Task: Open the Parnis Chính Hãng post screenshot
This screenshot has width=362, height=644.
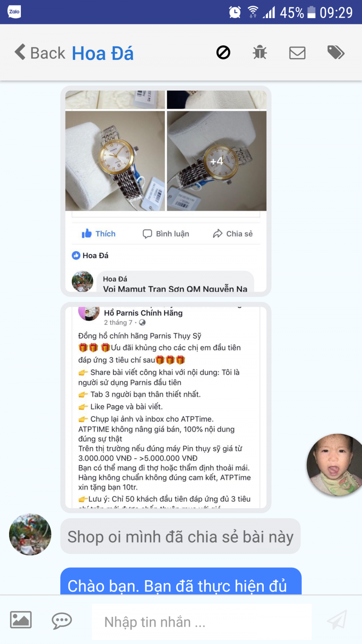Action: (x=166, y=408)
